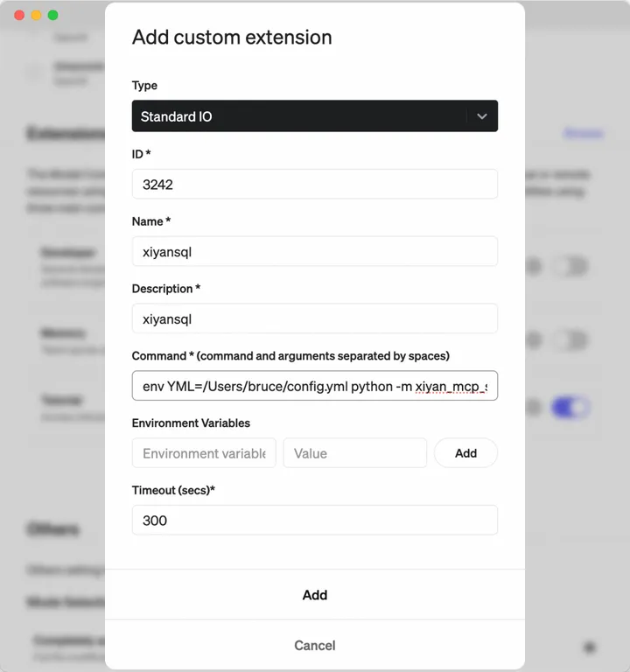Click the green macOS fullscreen button
The image size is (630, 672).
click(x=52, y=16)
